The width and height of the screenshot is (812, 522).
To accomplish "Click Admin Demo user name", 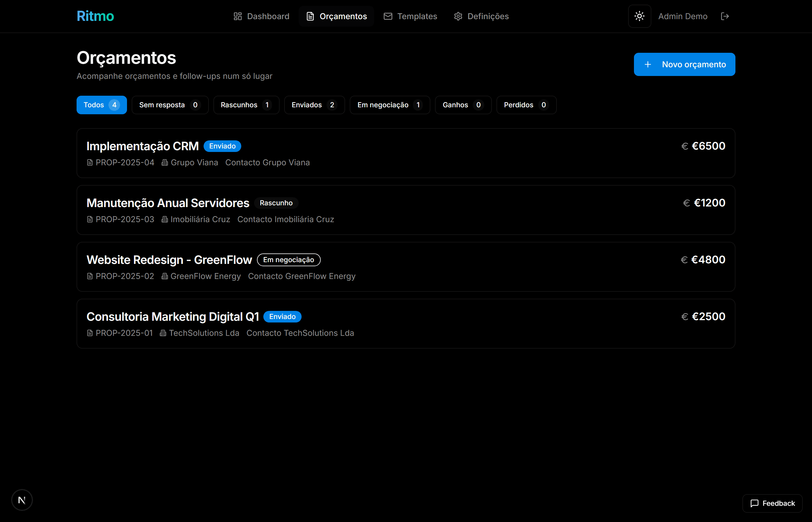I will 683,16.
